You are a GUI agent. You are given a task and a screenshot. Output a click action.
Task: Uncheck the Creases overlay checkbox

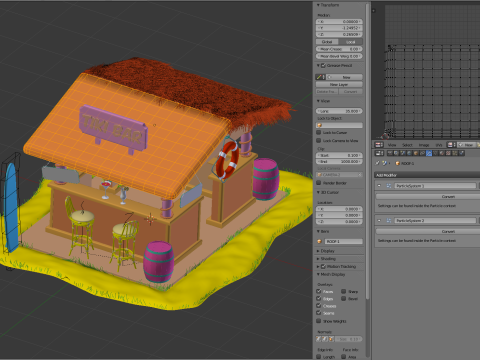pyautogui.click(x=319, y=305)
